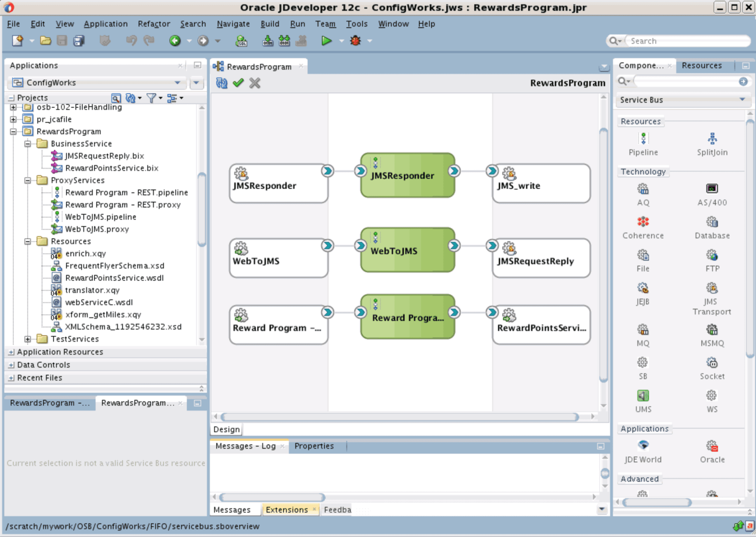Viewport: 756px width, 537px height.
Task: Select the WebToJMS.pipeline tree item
Action: pyautogui.click(x=100, y=217)
